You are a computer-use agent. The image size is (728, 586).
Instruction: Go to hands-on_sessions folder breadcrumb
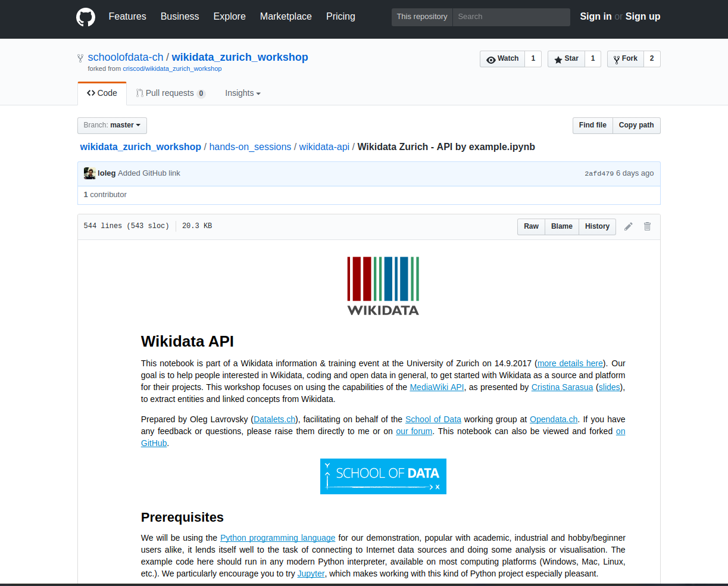point(250,147)
